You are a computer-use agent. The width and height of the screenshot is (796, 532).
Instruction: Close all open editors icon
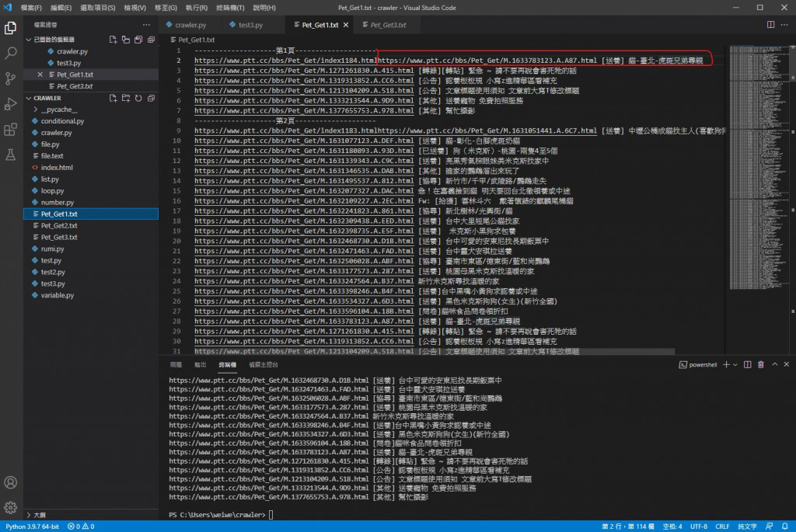pos(151,40)
